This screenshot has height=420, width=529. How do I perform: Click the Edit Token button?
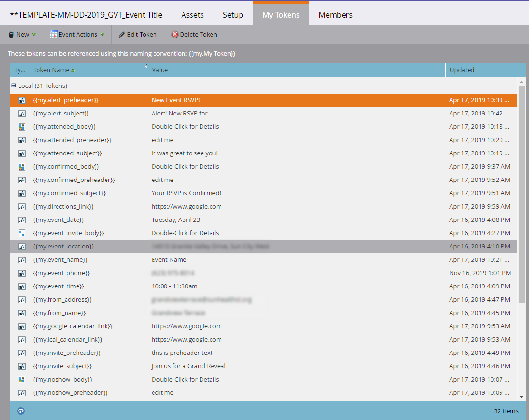tap(138, 34)
